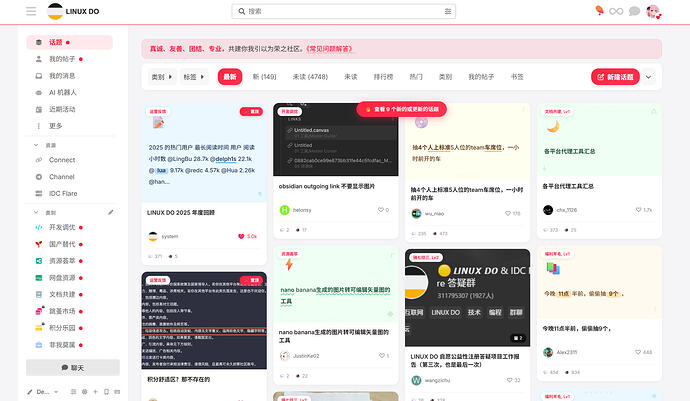
Task: Open the De... theme dropdown in footer
Action: tap(43, 392)
